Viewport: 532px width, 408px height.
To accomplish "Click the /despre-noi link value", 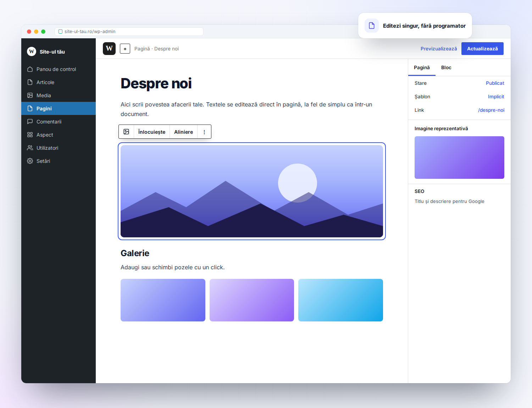I will coord(491,110).
